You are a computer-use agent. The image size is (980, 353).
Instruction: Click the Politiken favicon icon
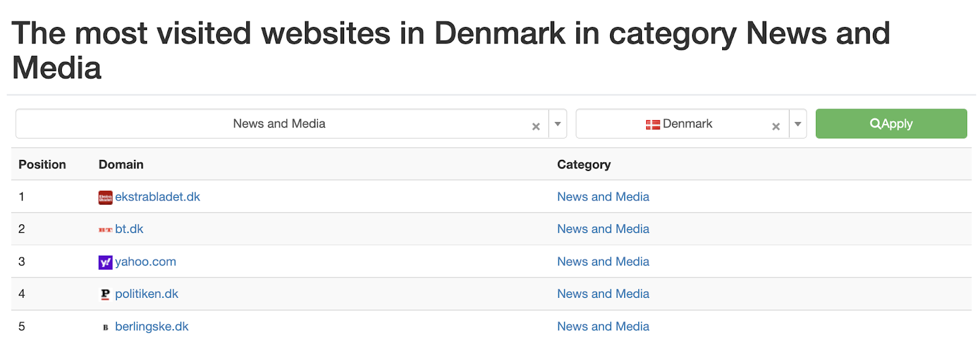click(105, 295)
